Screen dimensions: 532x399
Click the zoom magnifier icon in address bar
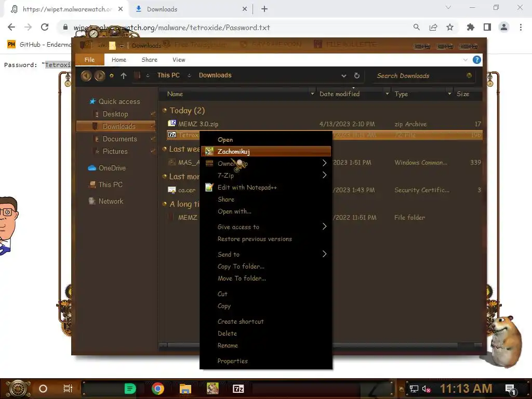(416, 28)
